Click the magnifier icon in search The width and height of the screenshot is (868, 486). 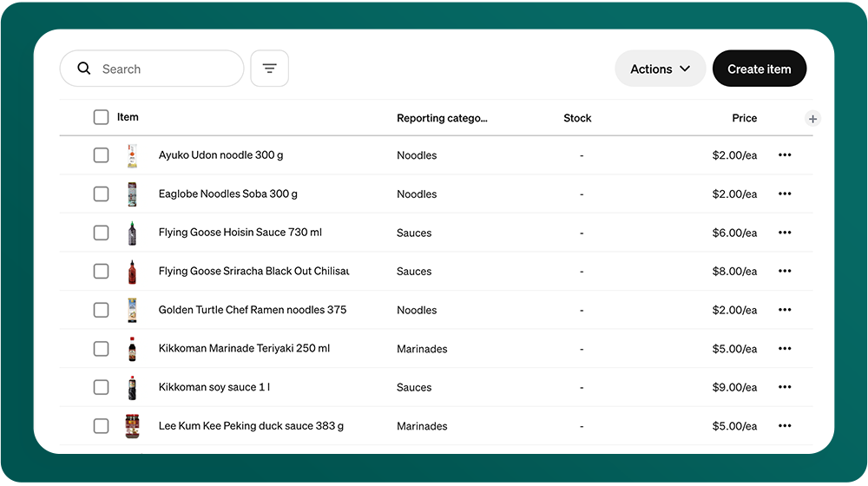[84, 69]
